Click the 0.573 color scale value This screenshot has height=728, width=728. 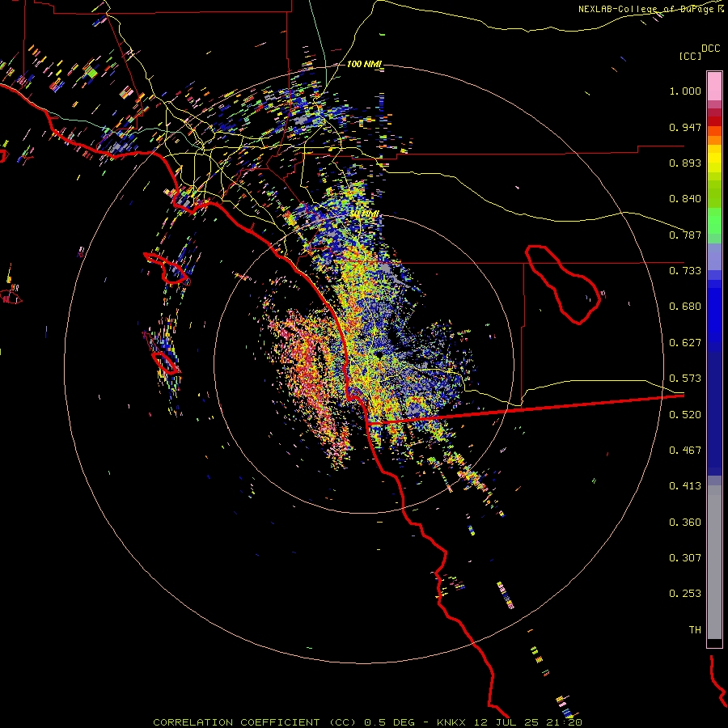click(685, 379)
